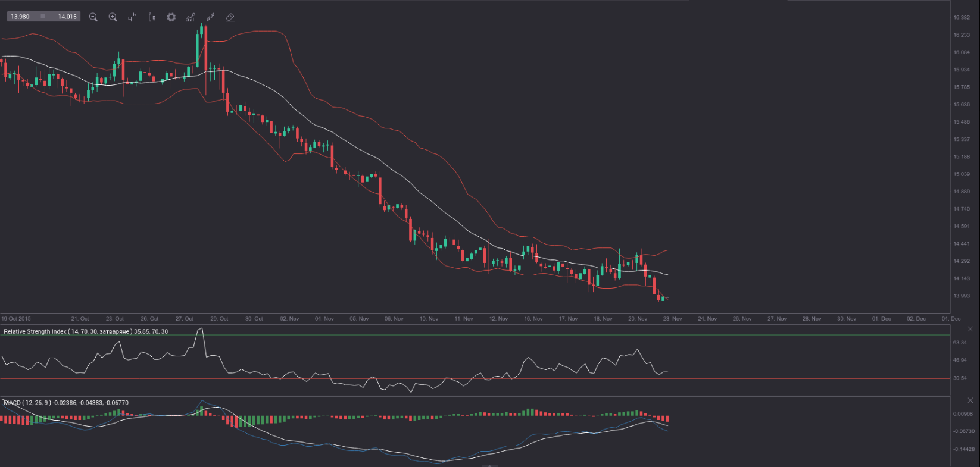Click the square between the two prices

tap(43, 17)
